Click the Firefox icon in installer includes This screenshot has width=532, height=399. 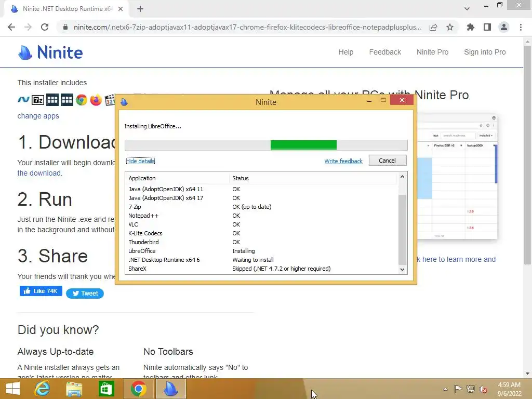(x=96, y=100)
